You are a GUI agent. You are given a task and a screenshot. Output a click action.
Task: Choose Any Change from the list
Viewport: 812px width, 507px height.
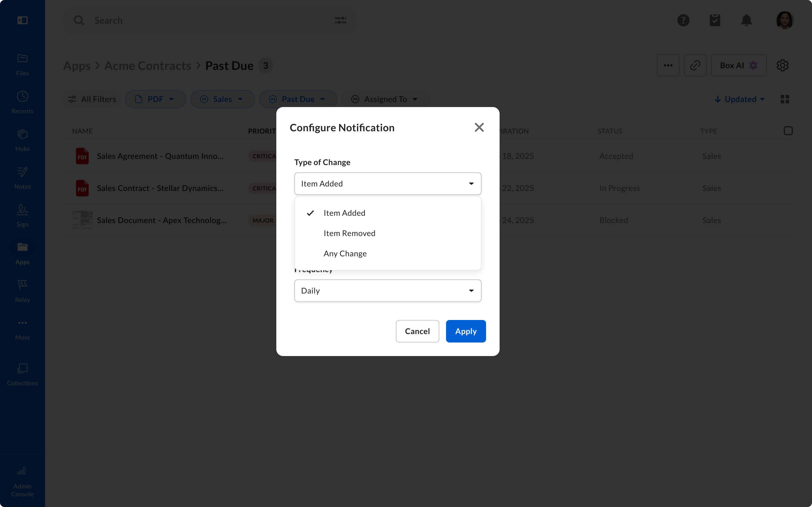[x=345, y=254]
